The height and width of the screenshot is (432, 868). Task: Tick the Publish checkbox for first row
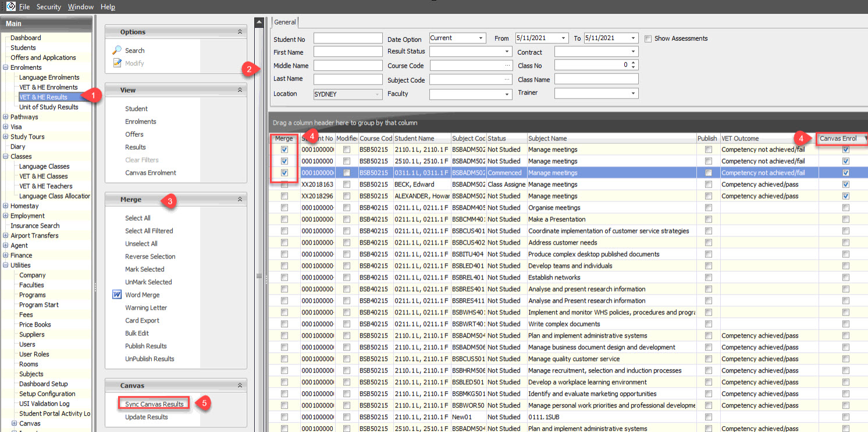tap(708, 150)
